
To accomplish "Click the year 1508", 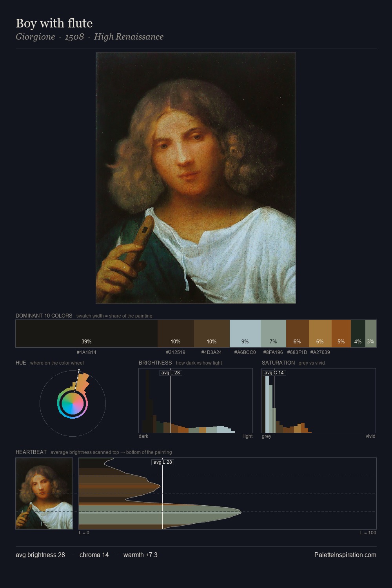I will (x=74, y=36).
